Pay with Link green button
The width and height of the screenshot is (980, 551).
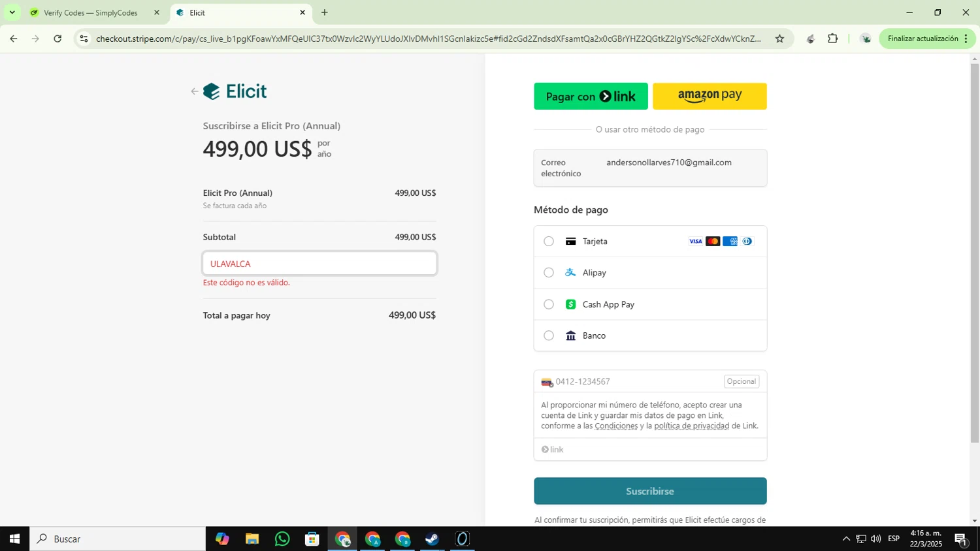(x=591, y=97)
